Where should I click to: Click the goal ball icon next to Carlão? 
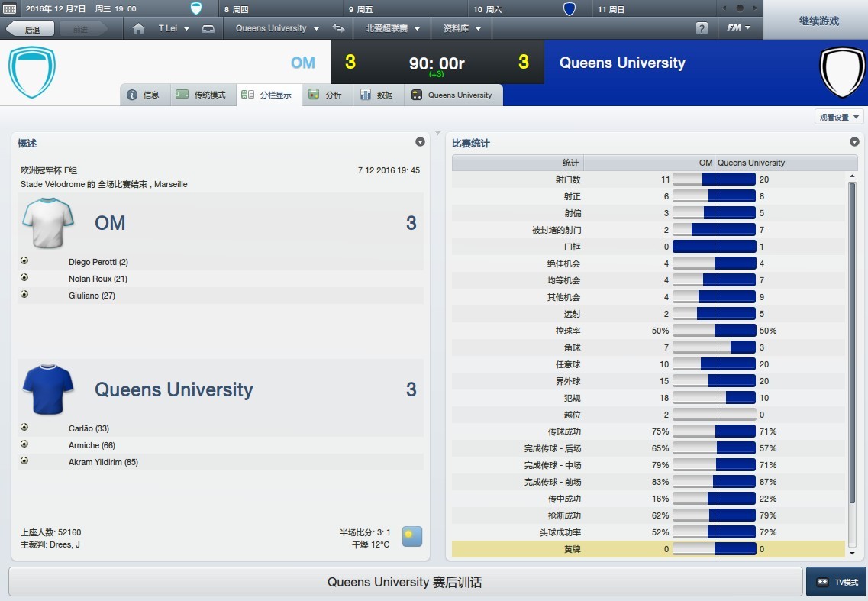tap(24, 427)
